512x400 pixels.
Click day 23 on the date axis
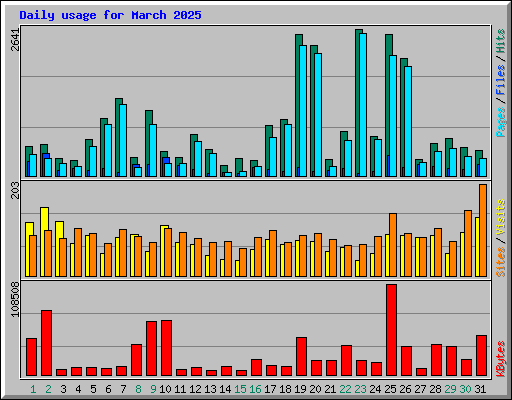coord(360,389)
